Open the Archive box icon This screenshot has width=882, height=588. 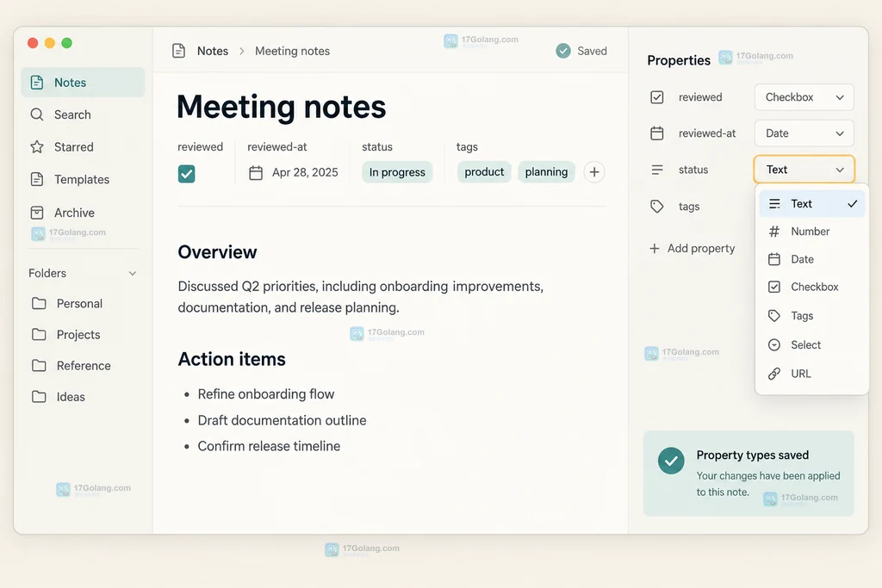pos(37,213)
